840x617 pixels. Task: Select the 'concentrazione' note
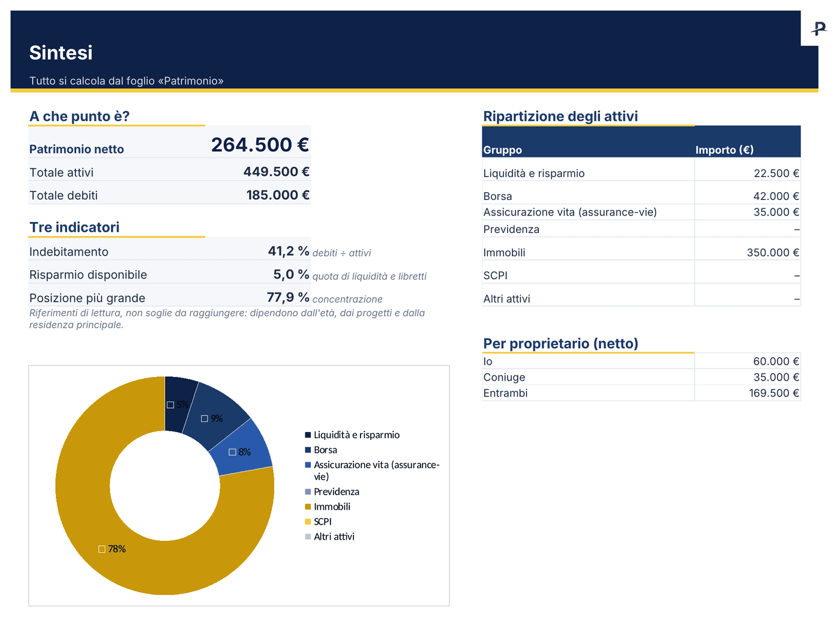pyautogui.click(x=347, y=299)
